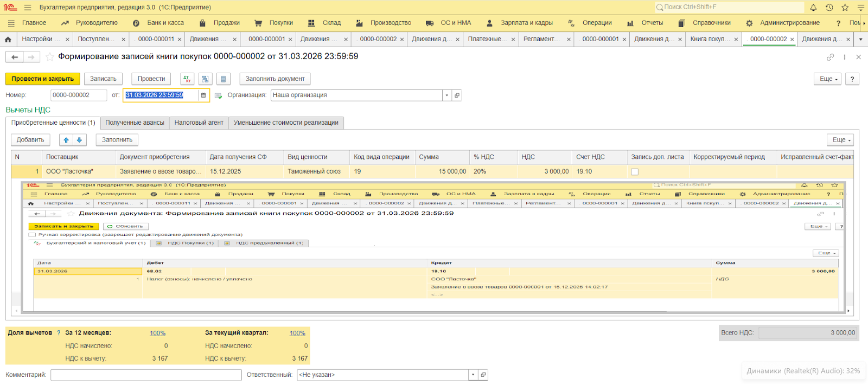Open the Ответственный dropdown
Viewport: 868px width, 385px height.
click(473, 375)
